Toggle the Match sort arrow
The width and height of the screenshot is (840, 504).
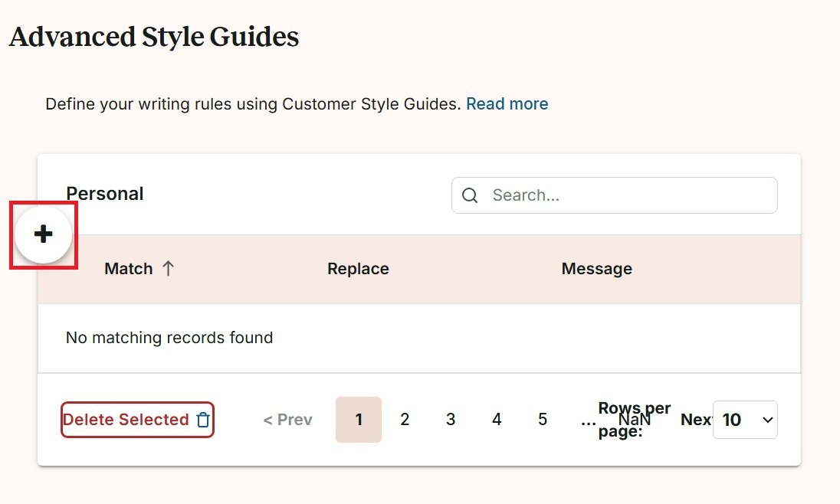(168, 268)
